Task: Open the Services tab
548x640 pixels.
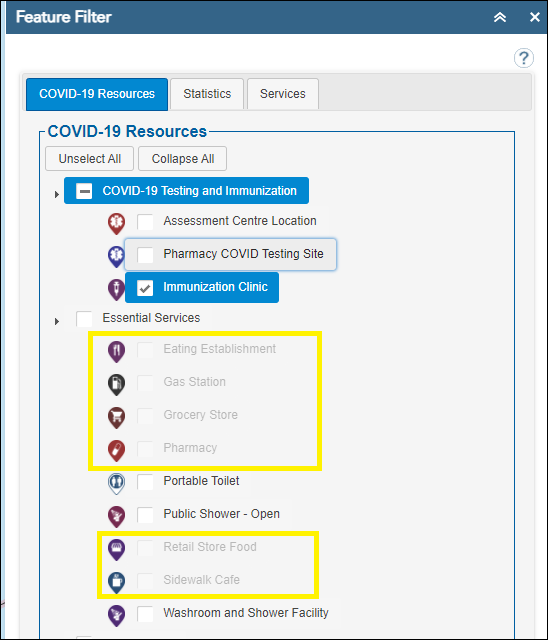Action: pyautogui.click(x=283, y=94)
